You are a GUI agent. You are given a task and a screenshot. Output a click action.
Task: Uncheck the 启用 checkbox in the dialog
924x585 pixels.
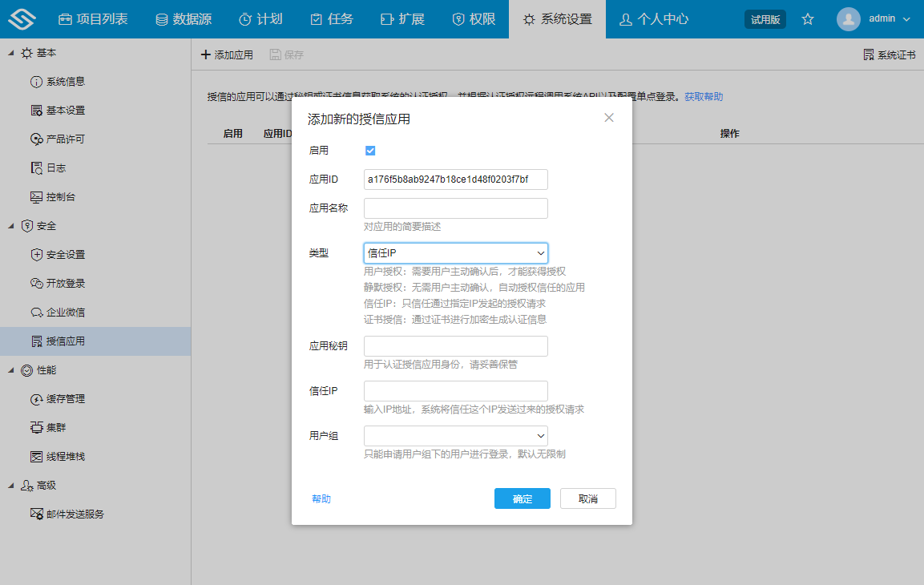click(370, 150)
